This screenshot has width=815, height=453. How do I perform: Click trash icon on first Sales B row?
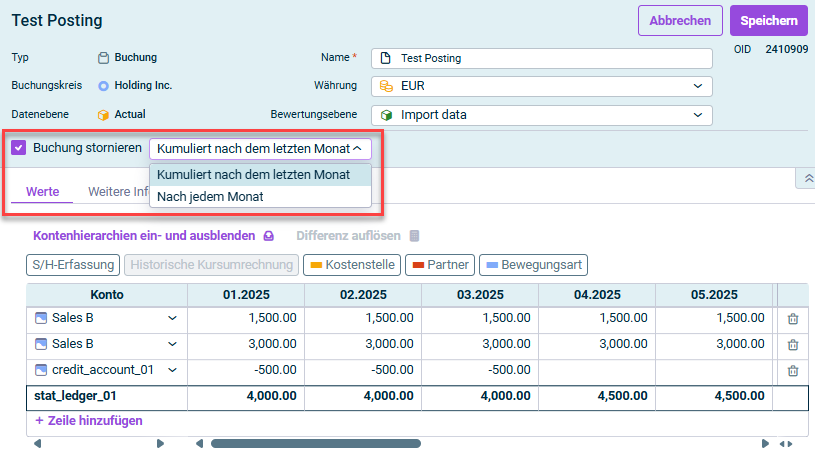[x=792, y=318]
